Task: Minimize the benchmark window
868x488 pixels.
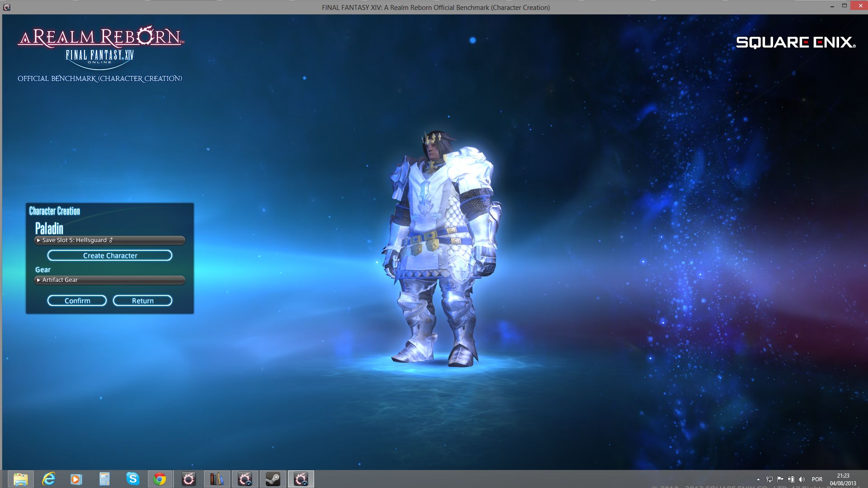Action: click(832, 7)
